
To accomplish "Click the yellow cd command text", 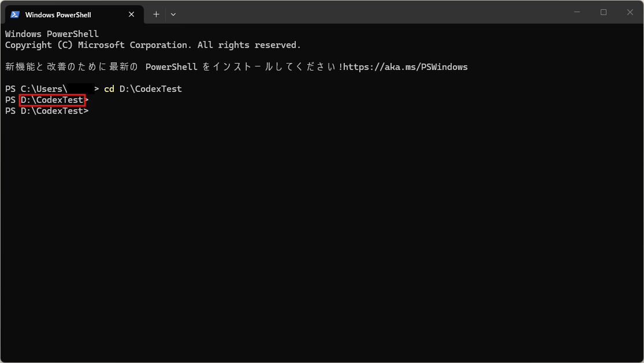I will click(109, 89).
